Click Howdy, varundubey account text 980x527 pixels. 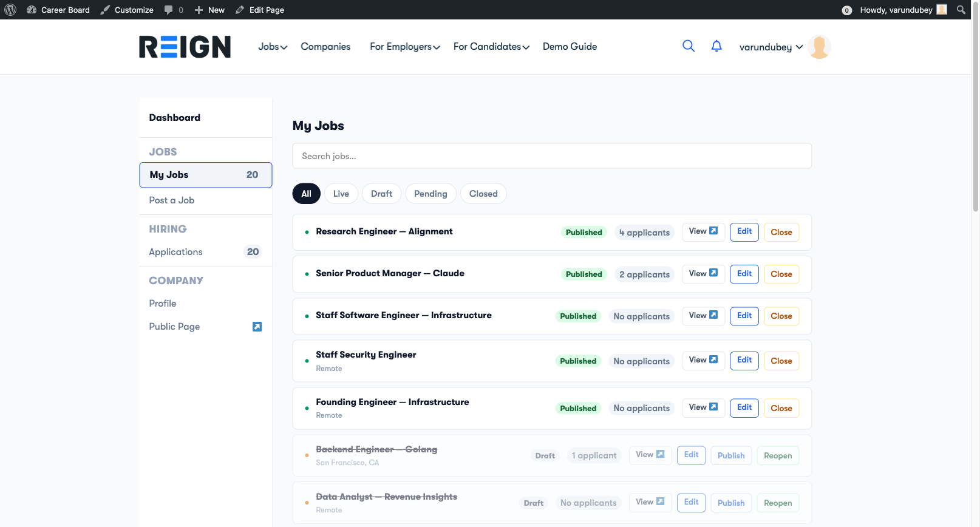pyautogui.click(x=896, y=10)
